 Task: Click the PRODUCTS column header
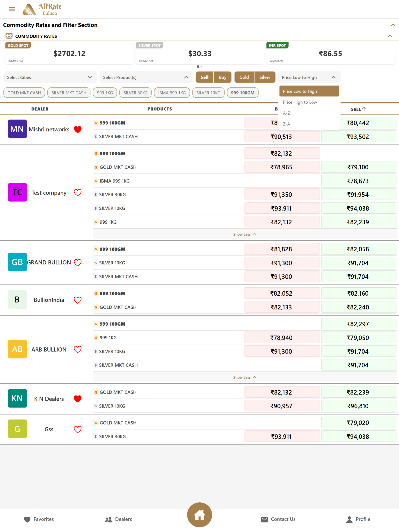[160, 109]
